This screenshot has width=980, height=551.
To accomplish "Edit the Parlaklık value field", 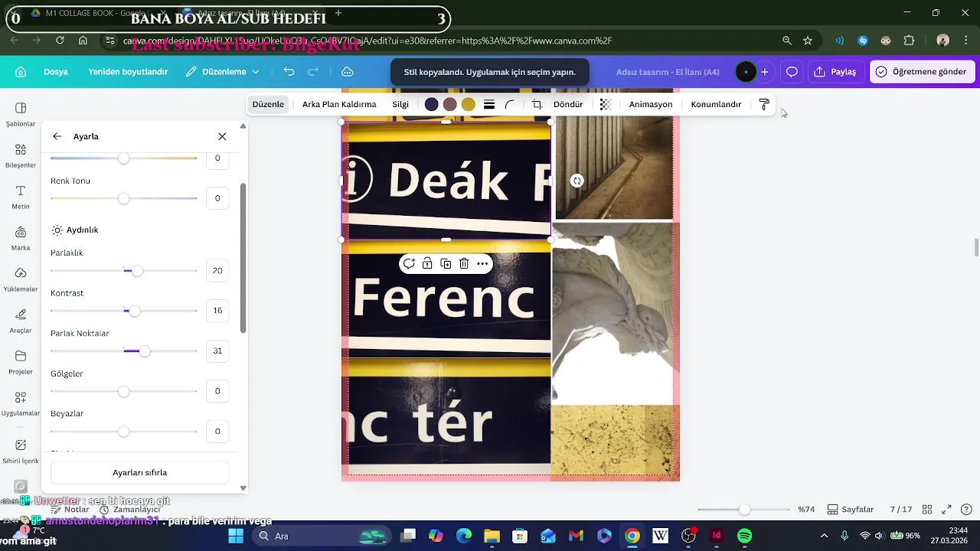I will click(217, 271).
